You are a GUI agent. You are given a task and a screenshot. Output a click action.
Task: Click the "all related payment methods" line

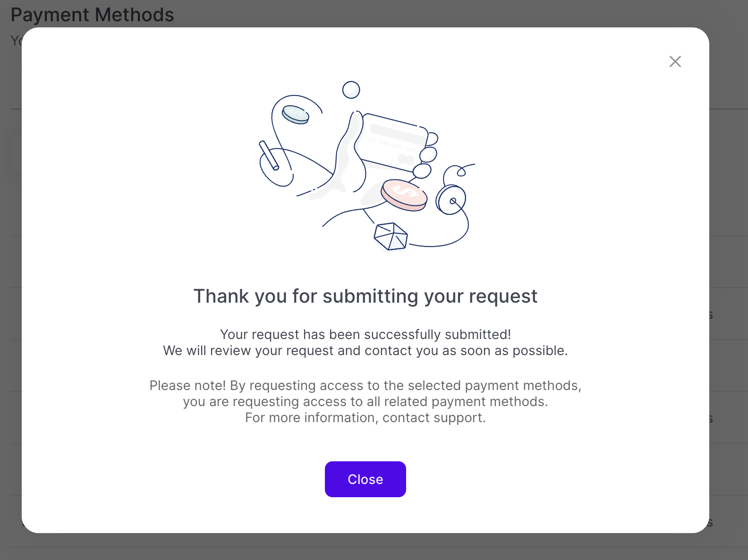(365, 402)
